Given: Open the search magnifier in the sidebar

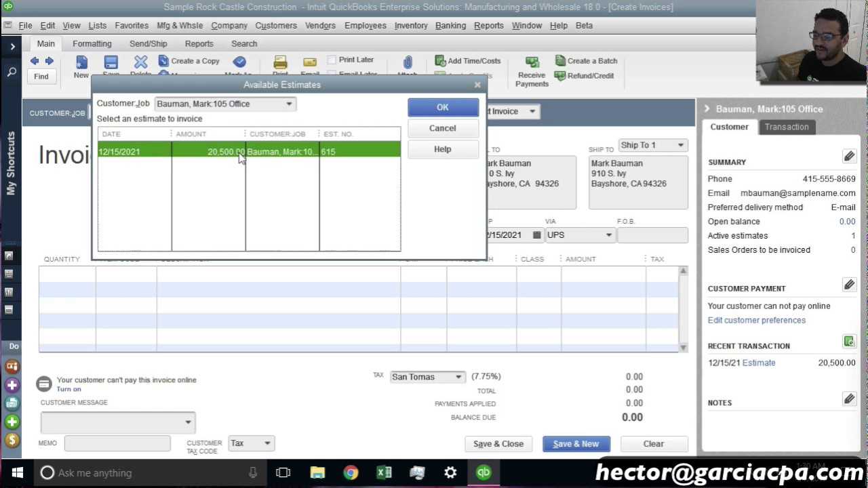Looking at the screenshot, I should 12,72.
